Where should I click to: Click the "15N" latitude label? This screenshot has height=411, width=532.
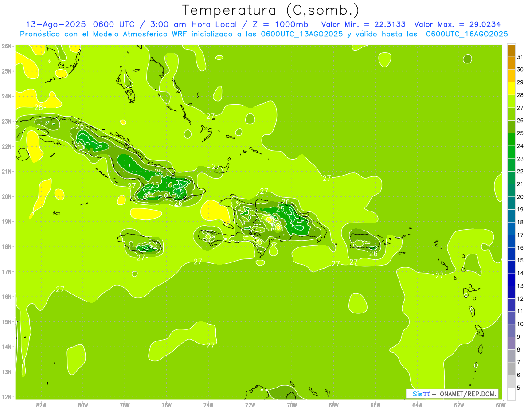7,321
